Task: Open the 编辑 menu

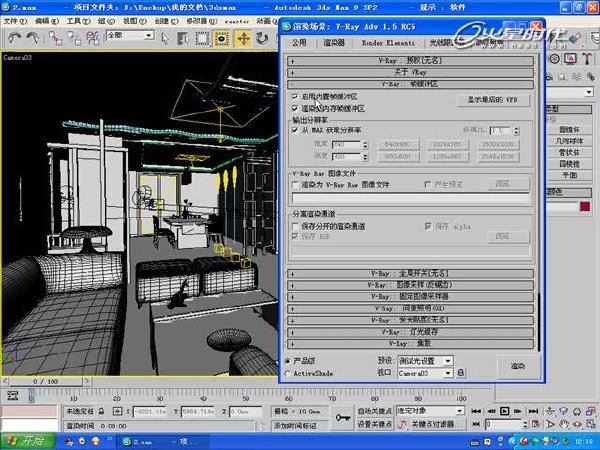Action: [x=47, y=21]
